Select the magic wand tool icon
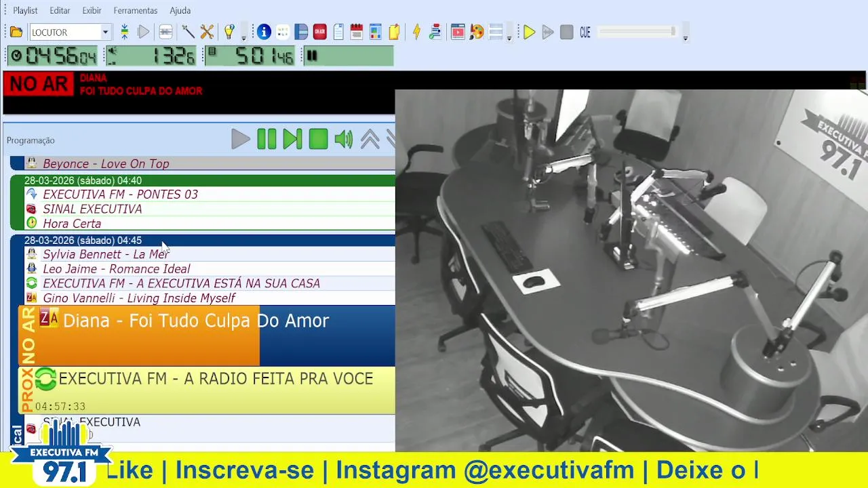The image size is (868, 488). click(188, 32)
